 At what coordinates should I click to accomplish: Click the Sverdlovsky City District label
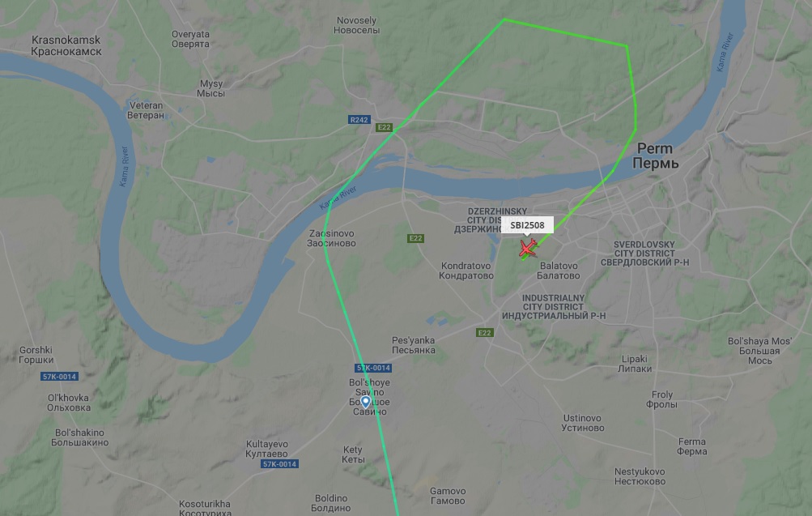[x=644, y=254]
